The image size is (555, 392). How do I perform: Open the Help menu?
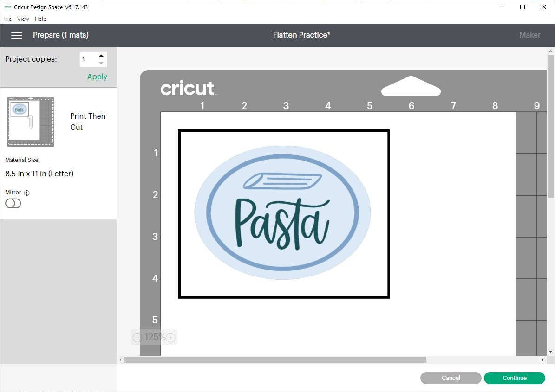click(40, 19)
